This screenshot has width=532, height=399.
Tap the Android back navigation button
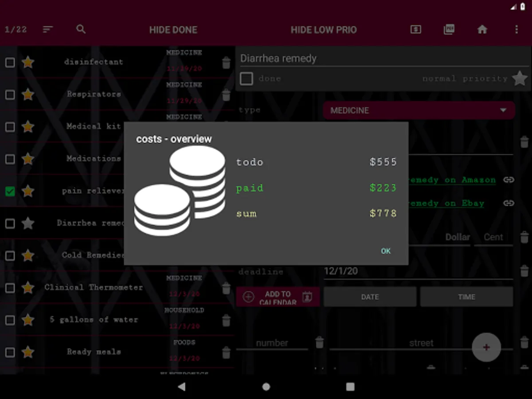(181, 387)
